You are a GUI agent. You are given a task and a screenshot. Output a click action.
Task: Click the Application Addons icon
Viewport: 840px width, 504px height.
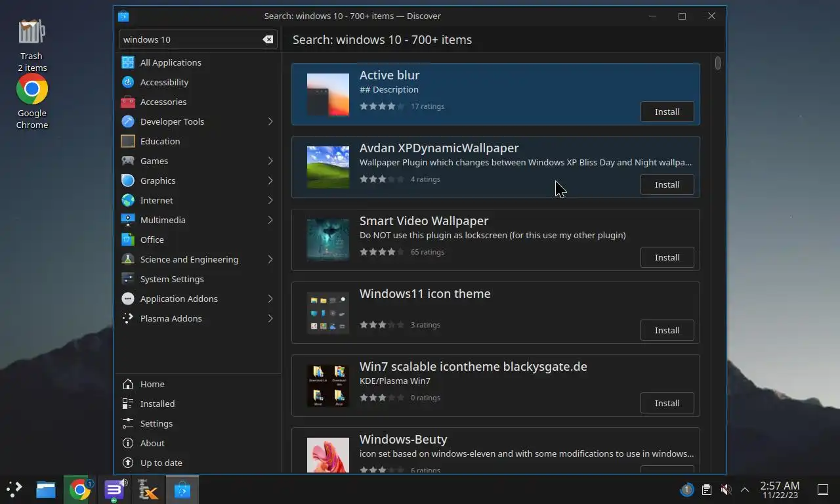[128, 299]
